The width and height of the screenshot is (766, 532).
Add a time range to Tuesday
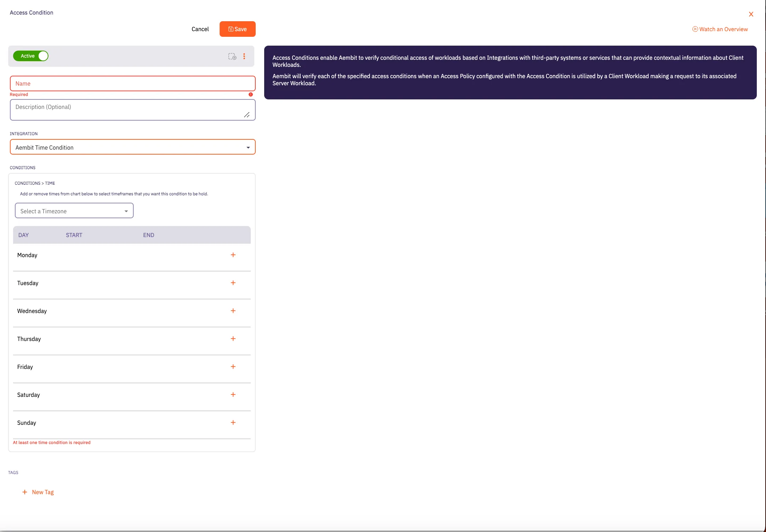tap(233, 283)
